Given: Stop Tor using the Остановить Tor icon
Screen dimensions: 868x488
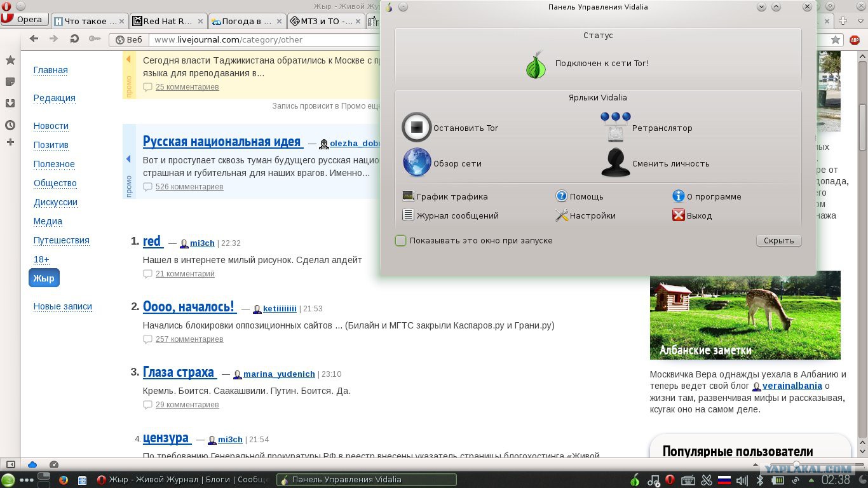Looking at the screenshot, I should 417,128.
